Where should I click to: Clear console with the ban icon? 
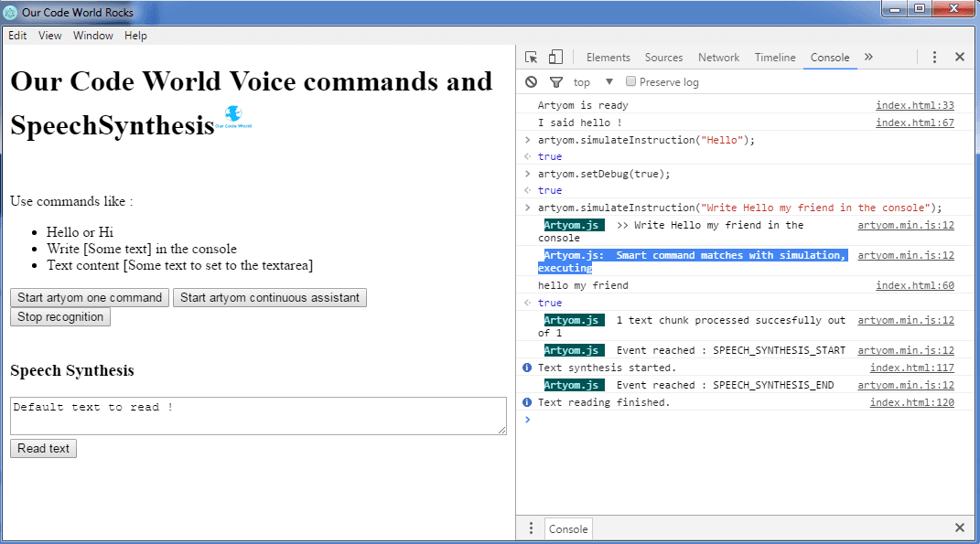(532, 82)
